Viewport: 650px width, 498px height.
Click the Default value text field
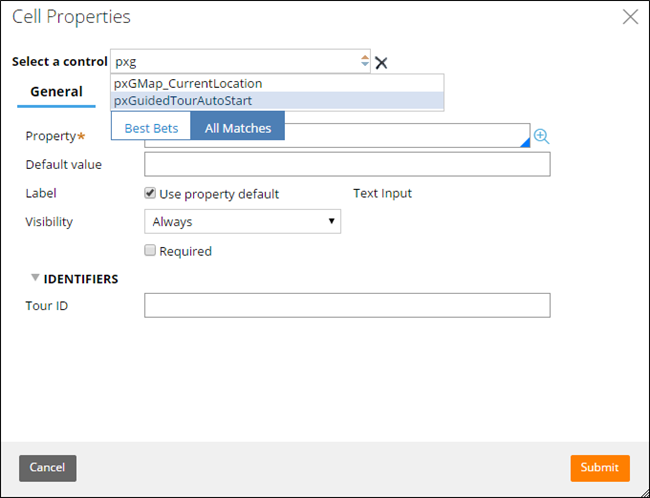(347, 164)
